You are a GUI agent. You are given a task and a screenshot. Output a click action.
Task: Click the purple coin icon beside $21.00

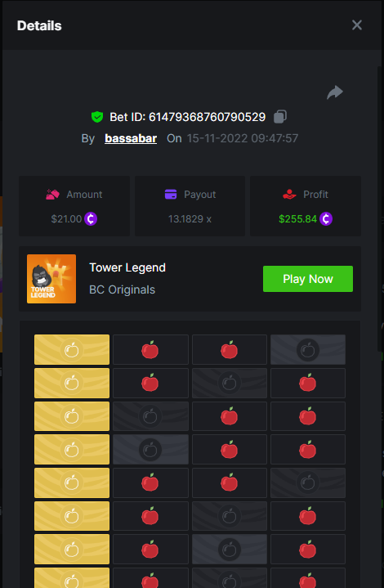(91, 218)
